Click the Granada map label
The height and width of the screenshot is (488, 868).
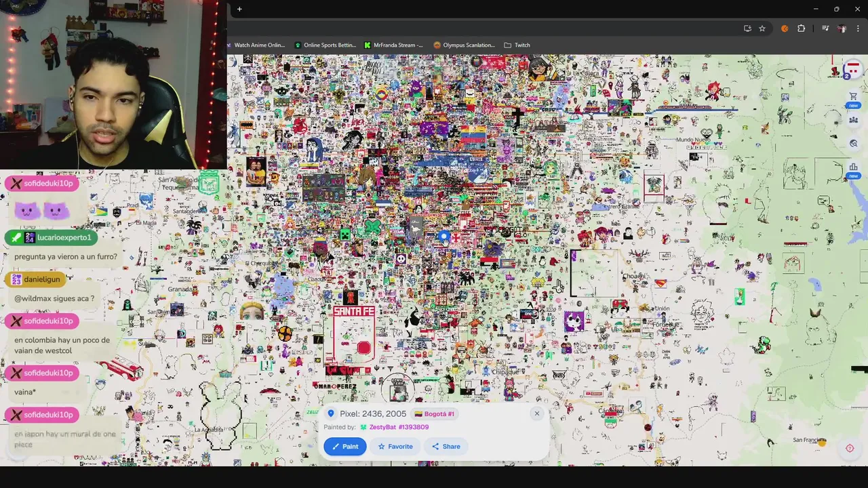pos(180,289)
